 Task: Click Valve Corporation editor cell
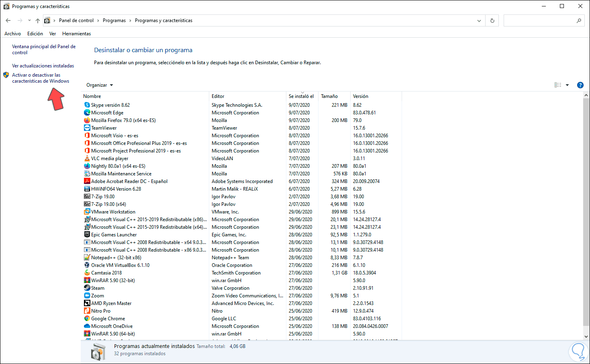[x=231, y=288]
